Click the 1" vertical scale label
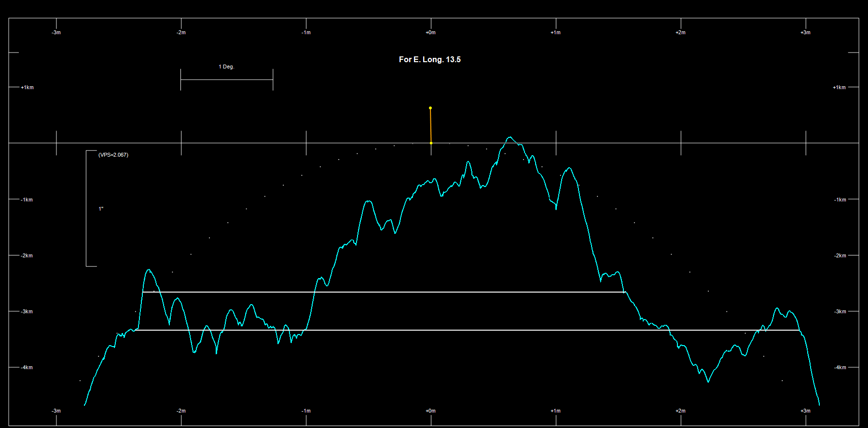This screenshot has width=868, height=428. (x=101, y=209)
